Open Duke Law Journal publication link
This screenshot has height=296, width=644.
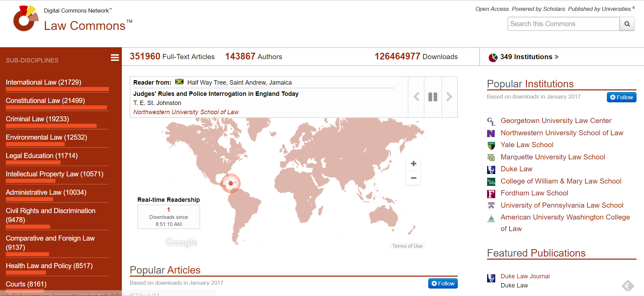point(525,276)
